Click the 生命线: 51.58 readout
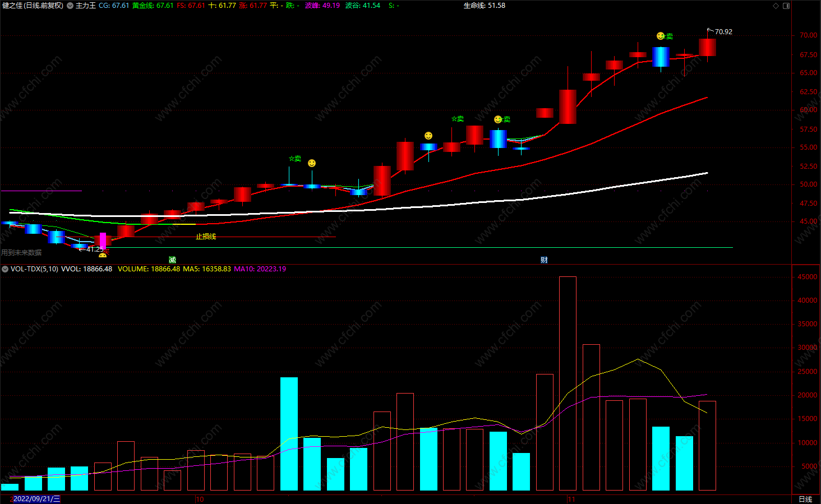 485,6
